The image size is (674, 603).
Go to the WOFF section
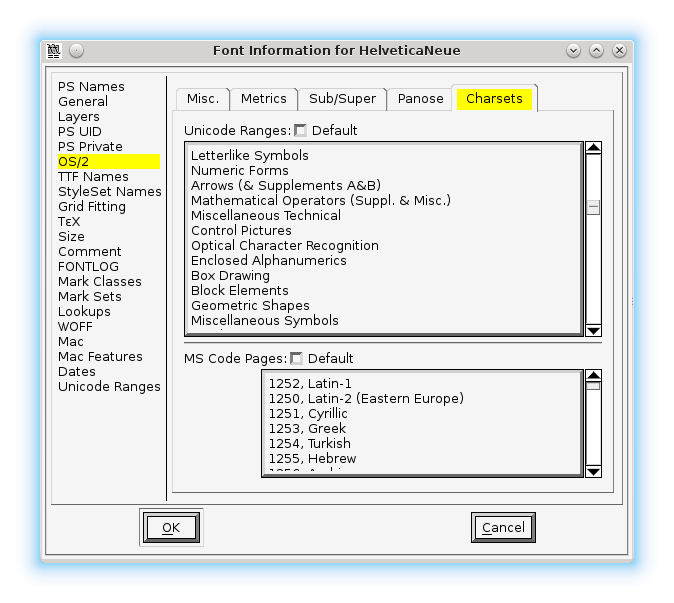pos(75,327)
